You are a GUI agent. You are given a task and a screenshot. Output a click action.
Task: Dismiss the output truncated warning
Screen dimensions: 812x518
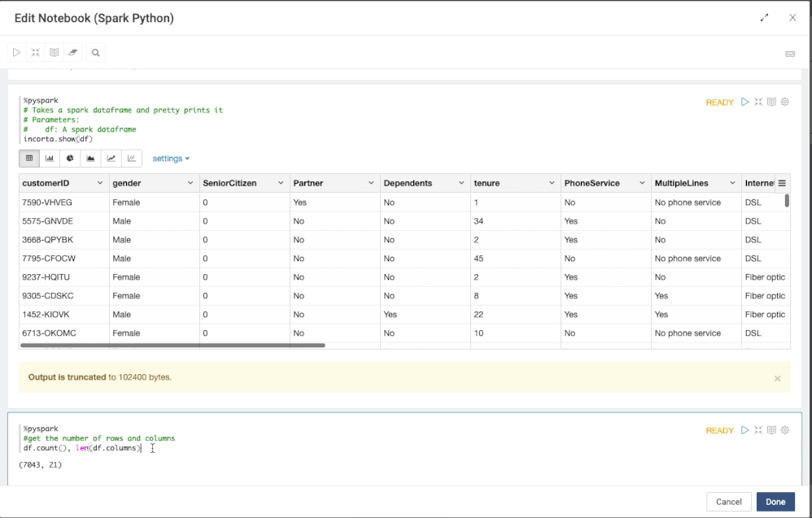click(777, 378)
